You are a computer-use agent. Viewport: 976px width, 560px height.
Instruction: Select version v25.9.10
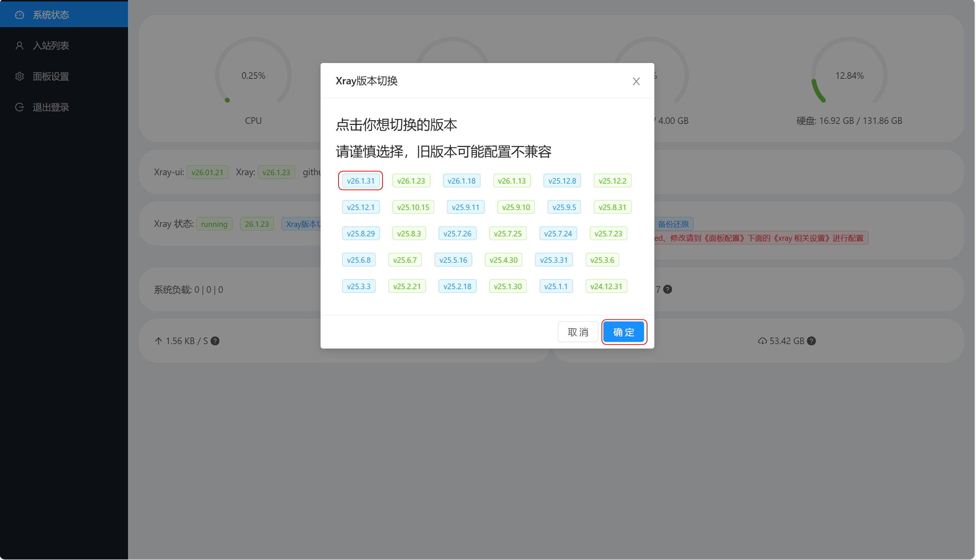(x=516, y=207)
